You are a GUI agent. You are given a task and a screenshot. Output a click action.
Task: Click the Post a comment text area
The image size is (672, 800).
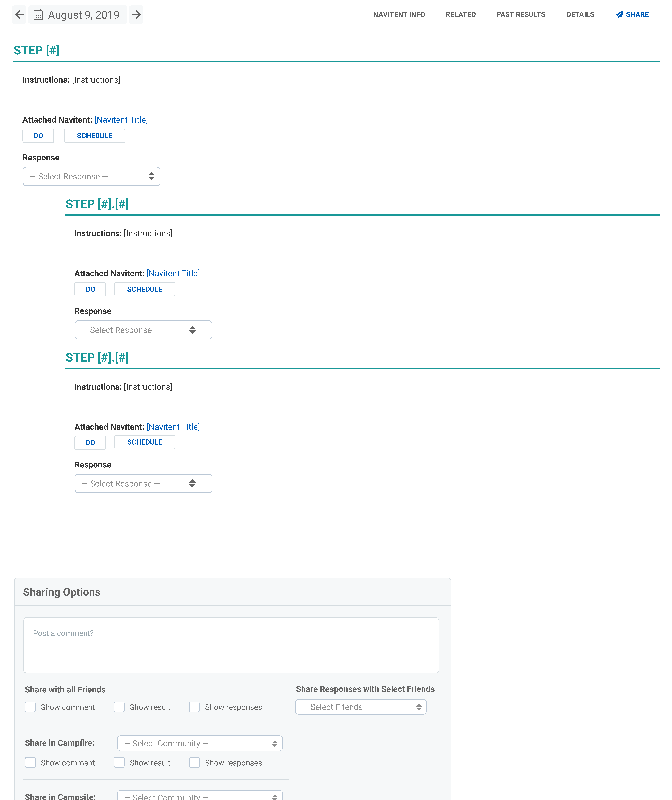(x=231, y=645)
